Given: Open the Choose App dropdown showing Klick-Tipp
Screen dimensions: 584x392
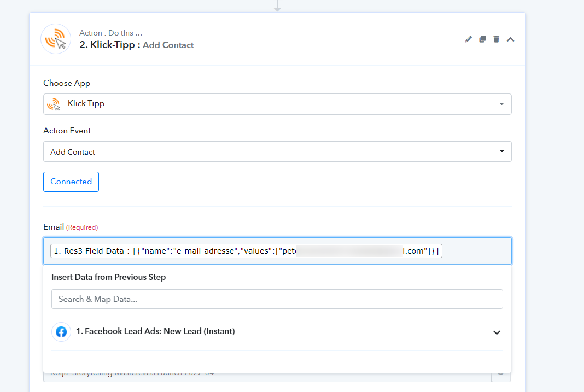Looking at the screenshot, I should click(277, 104).
